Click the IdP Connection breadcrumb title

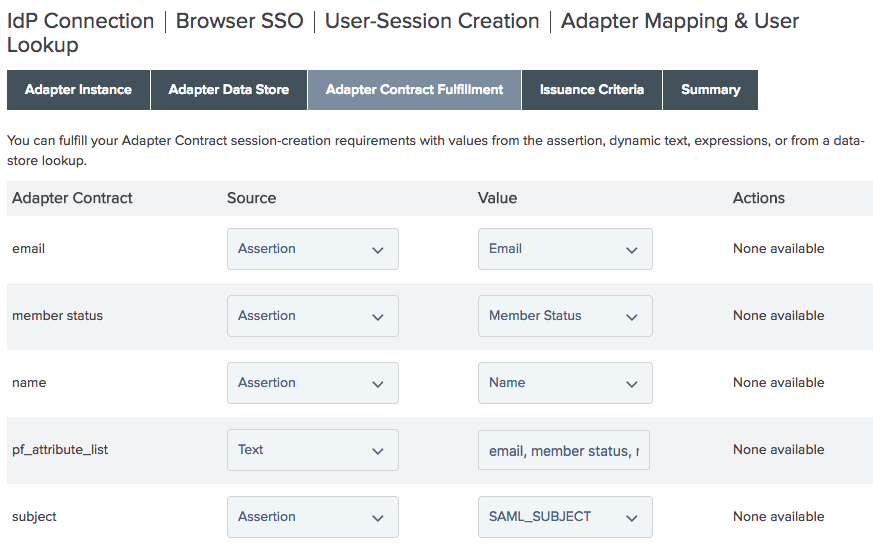(x=80, y=21)
